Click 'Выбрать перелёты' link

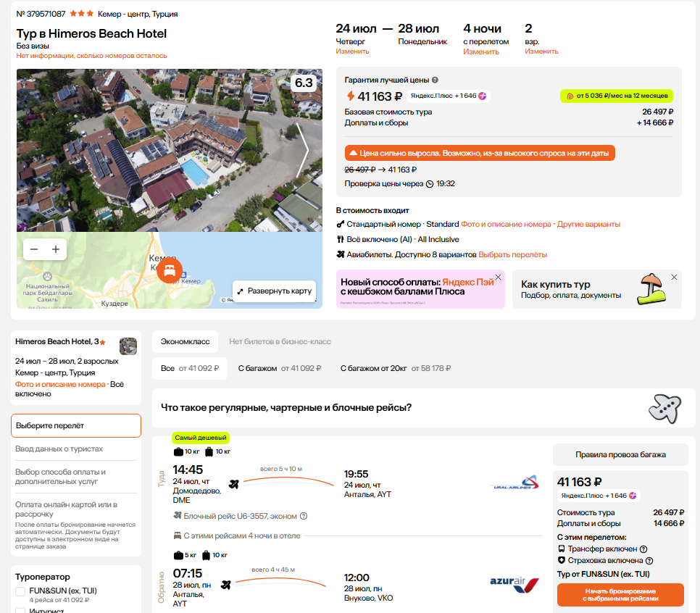(512, 254)
